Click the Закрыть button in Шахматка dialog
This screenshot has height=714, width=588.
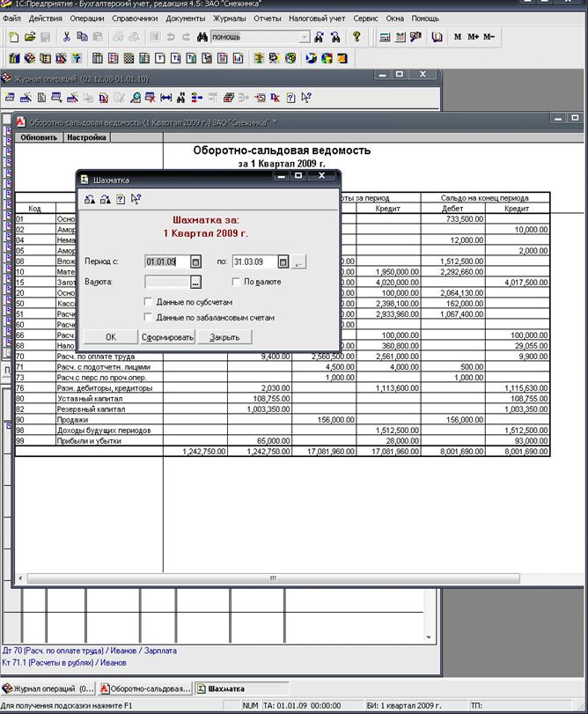click(x=224, y=337)
